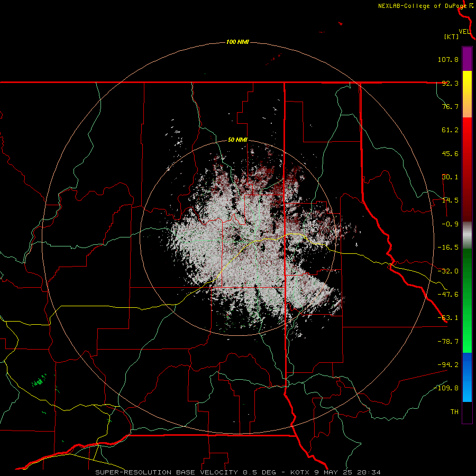Click the NEXLAB-College of DuPage credit text

point(423,6)
